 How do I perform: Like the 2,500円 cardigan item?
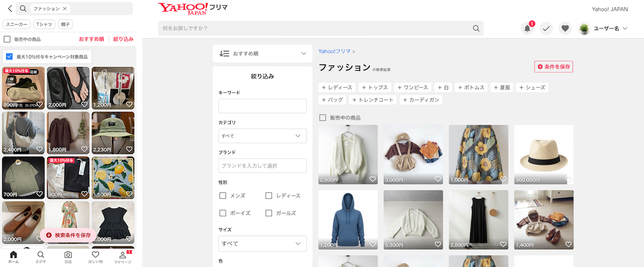point(372,179)
